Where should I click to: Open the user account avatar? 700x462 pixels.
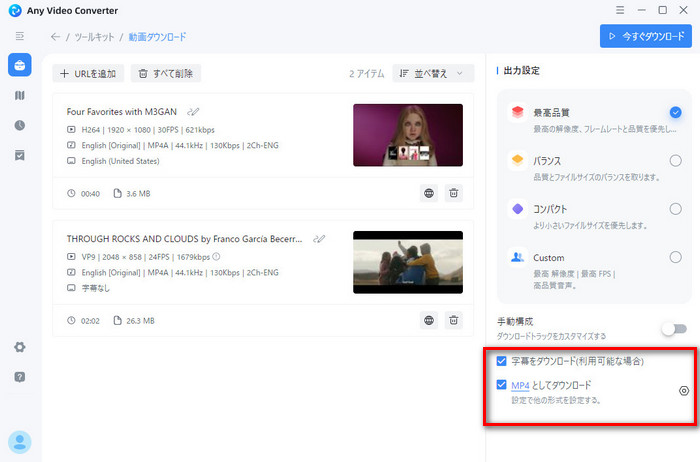click(x=20, y=442)
